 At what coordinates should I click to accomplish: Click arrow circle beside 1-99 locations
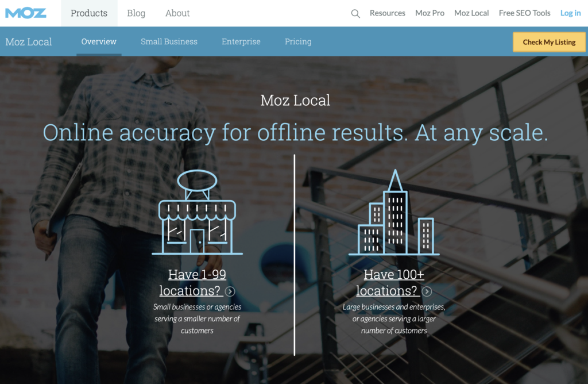point(230,291)
